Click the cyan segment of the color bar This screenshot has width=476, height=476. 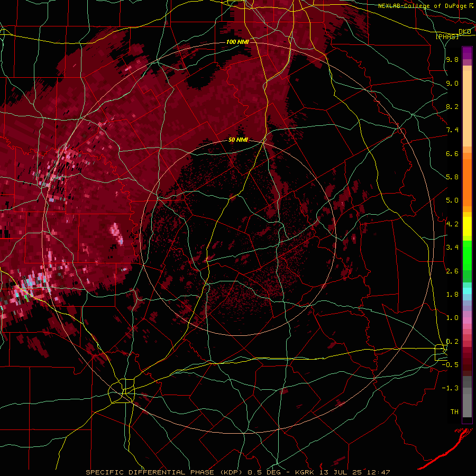(467, 291)
